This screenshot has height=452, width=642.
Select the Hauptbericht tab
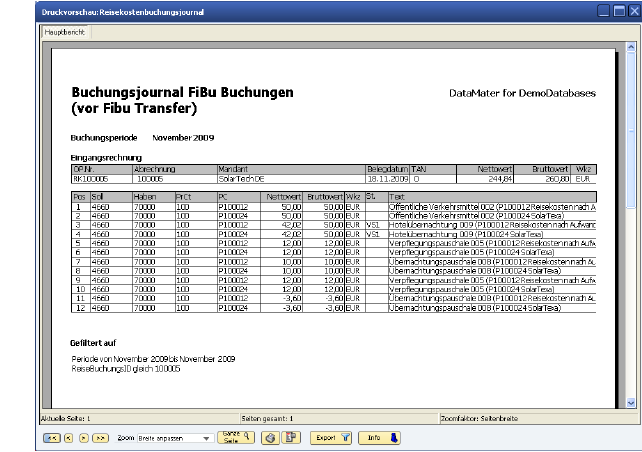[66, 32]
